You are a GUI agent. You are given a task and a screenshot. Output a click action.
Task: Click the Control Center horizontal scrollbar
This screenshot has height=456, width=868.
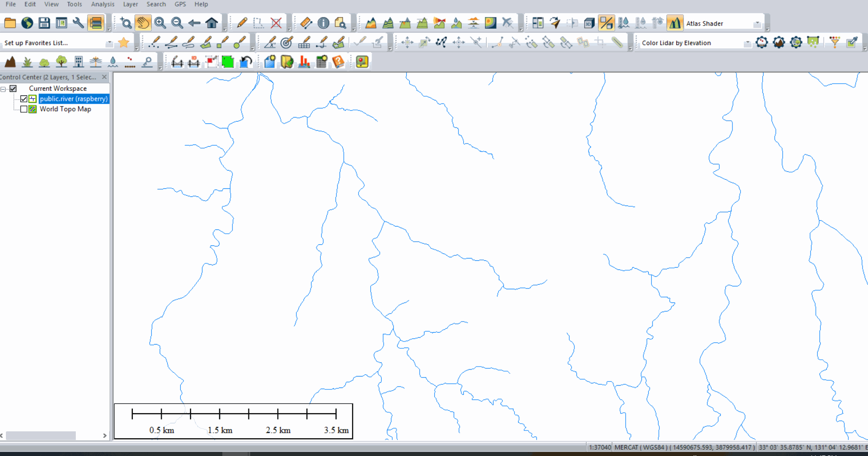click(41, 435)
